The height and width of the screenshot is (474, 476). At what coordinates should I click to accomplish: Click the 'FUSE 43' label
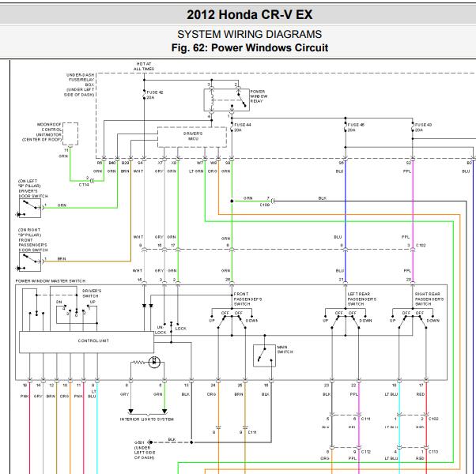click(423, 125)
